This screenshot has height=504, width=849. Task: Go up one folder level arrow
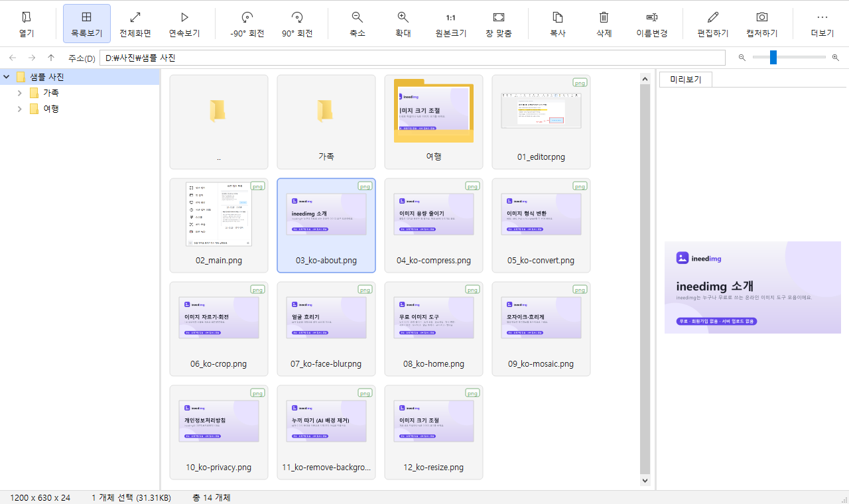51,58
